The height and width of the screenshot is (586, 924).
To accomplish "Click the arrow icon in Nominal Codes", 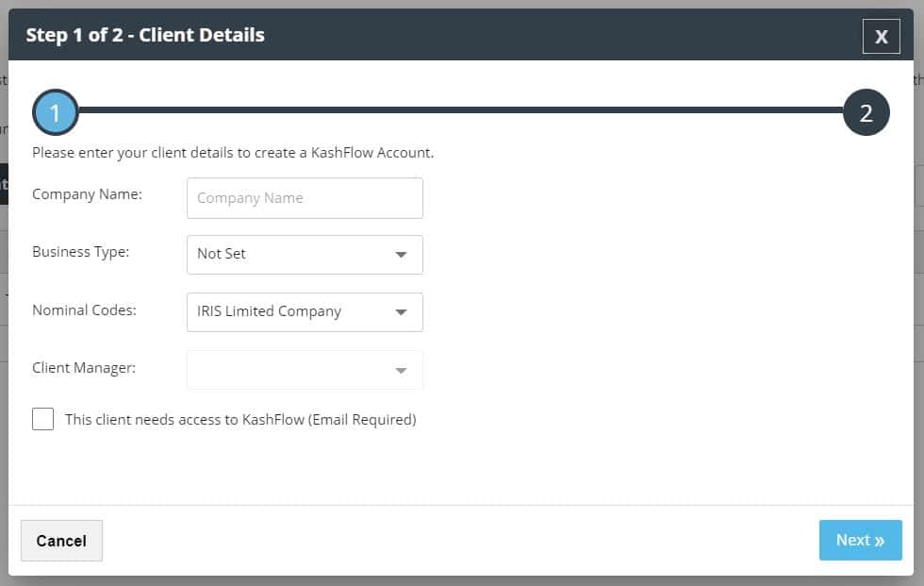I will point(401,312).
